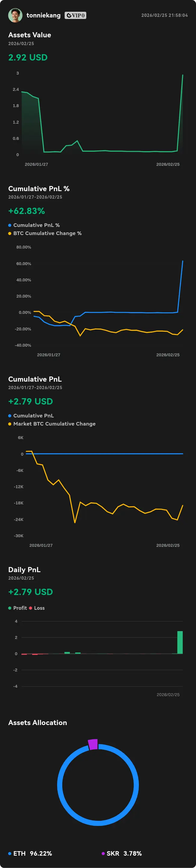Viewport: 196px width, 868px height.
Task: Click the Assets Allocation heading
Action: click(38, 722)
